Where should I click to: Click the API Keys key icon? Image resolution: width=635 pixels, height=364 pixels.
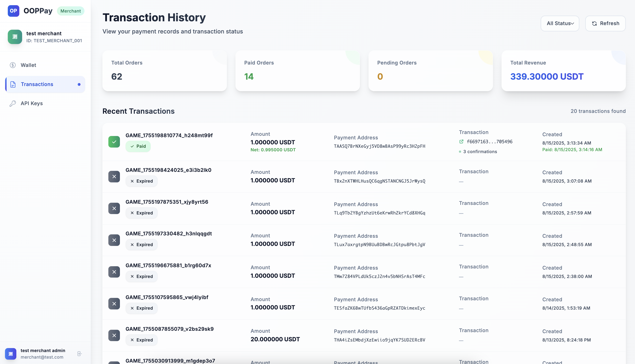[x=13, y=104]
